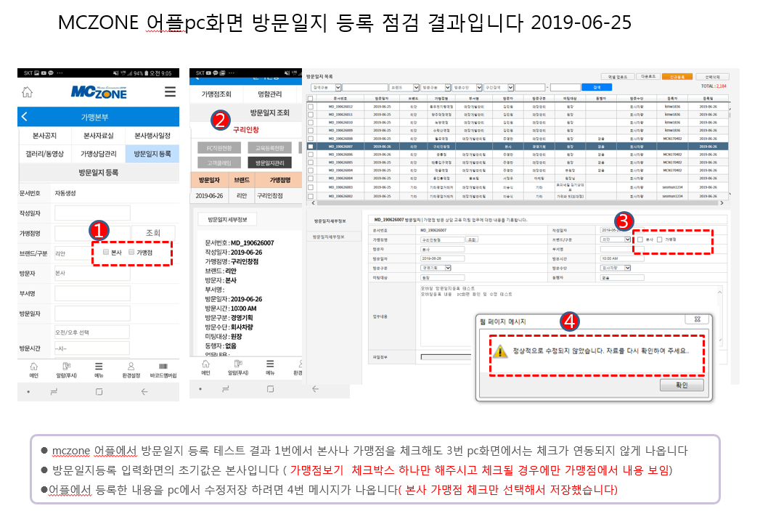768x532 pixels.
Task: Click the blue 검색 search button
Action: coord(597,87)
